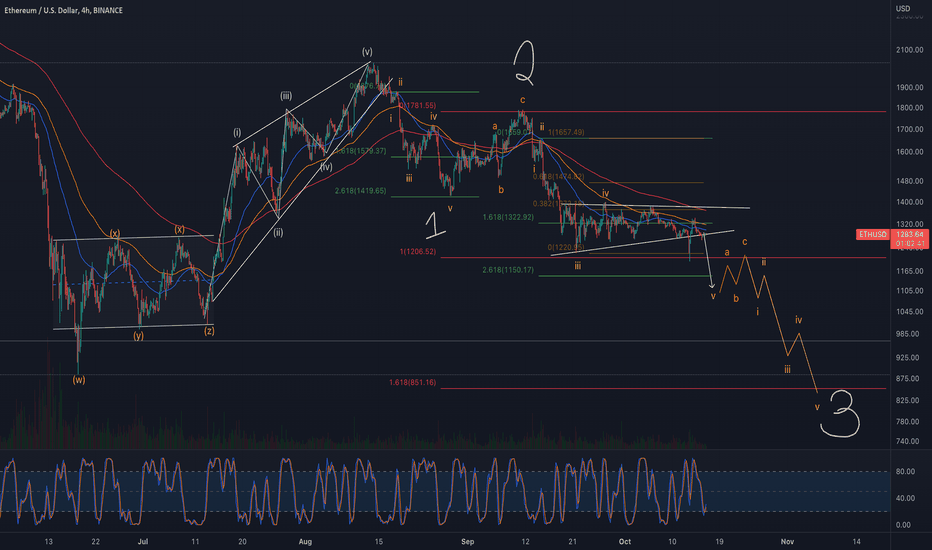
Task: Click the 'Ethereum / U.S. Dollar, 4h, BINANCE' chart title
Action: (64, 10)
